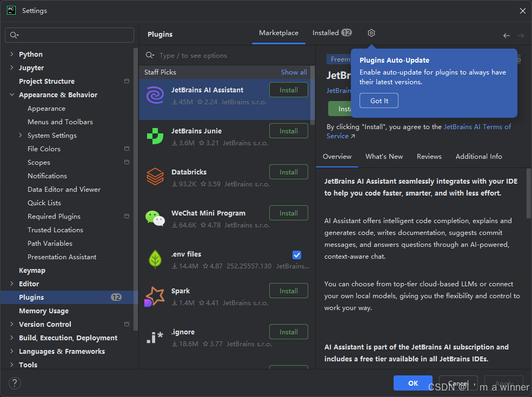The width and height of the screenshot is (532, 397).
Task: Select Quick Lists settings page
Action: point(44,203)
